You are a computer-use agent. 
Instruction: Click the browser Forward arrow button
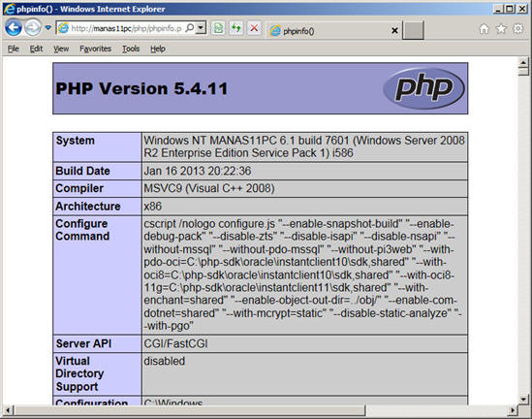(33, 27)
